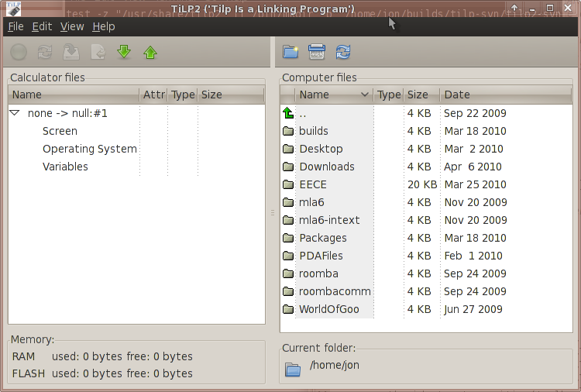Screen dimensions: 581x392
Task: Click the green upload arrow toolbar icon
Action: tap(150, 52)
